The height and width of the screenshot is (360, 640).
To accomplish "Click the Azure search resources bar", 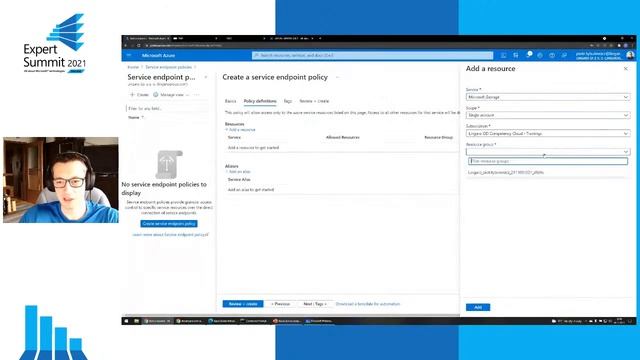I will pyautogui.click(x=372, y=55).
